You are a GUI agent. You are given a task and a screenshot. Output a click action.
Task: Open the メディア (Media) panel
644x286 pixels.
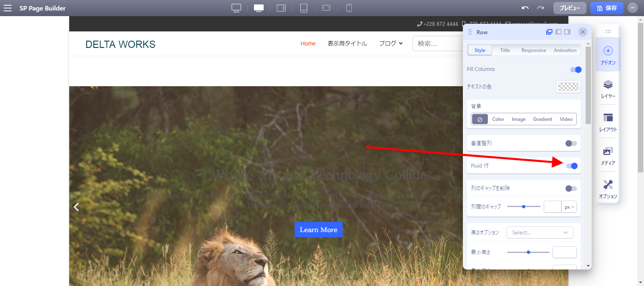[608, 156]
